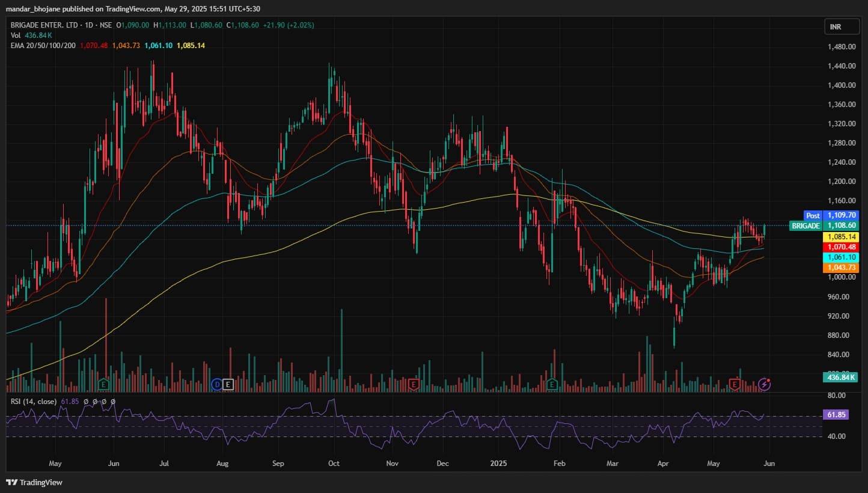Click the Vol indicator legend label
868x493 pixels.
(16, 35)
